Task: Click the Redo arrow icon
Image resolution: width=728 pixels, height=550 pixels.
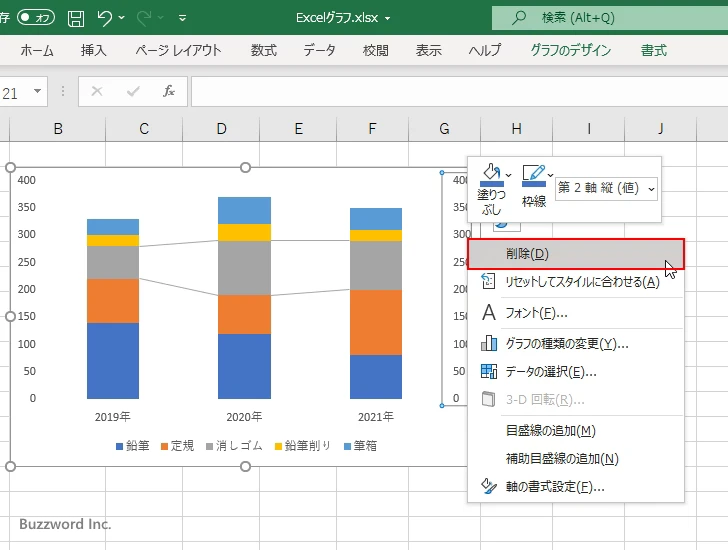Action: coord(144,18)
